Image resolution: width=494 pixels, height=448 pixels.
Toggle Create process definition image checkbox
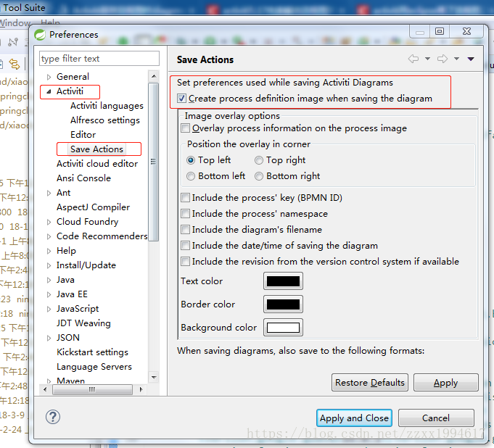[181, 99]
